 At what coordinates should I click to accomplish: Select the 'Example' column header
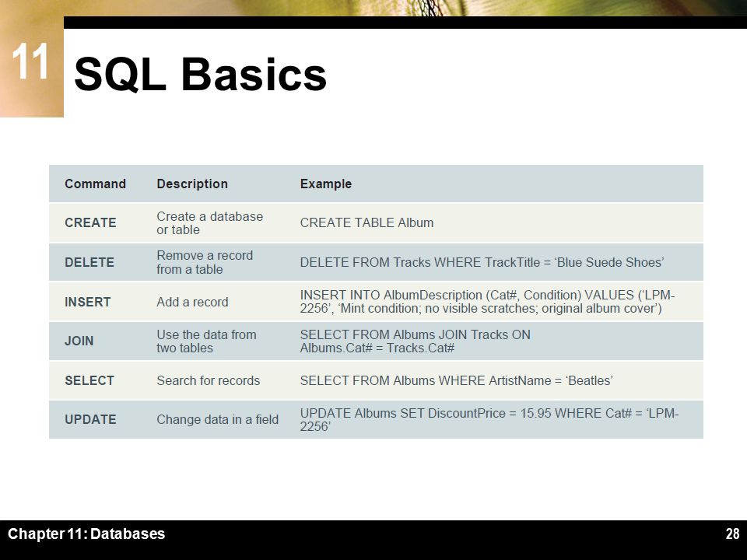[x=326, y=184]
